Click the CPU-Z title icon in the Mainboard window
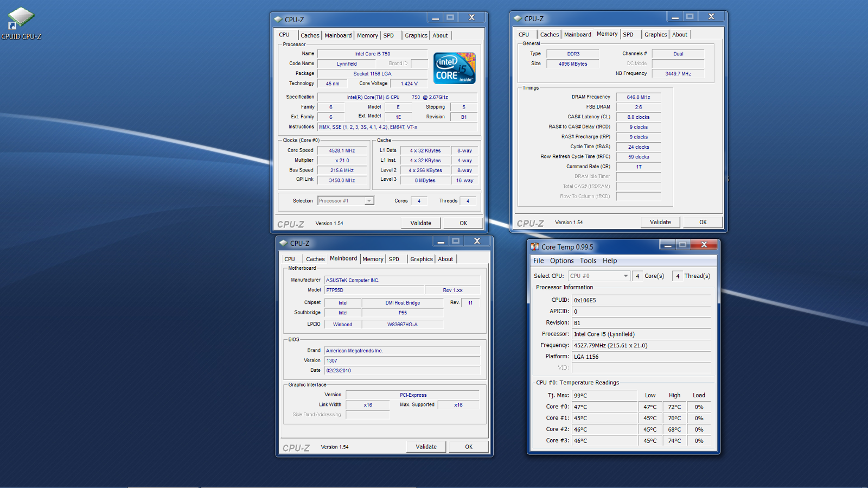868x488 pixels. click(x=283, y=243)
